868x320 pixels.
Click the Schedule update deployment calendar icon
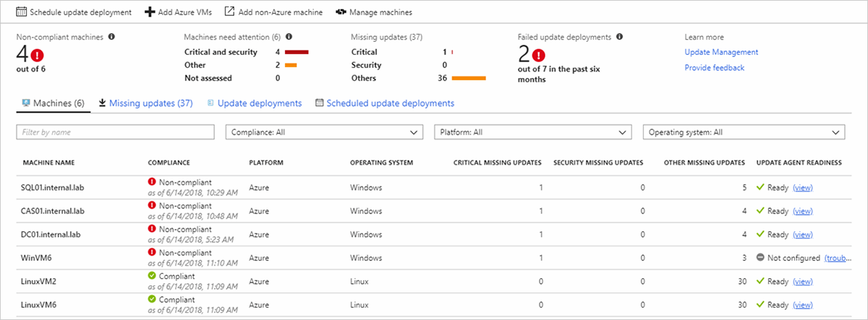[x=21, y=12]
